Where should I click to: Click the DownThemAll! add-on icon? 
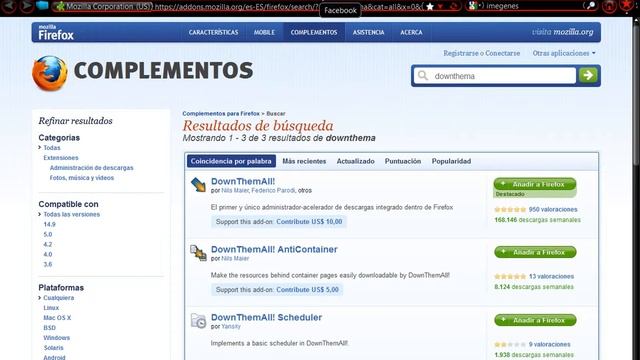(198, 184)
